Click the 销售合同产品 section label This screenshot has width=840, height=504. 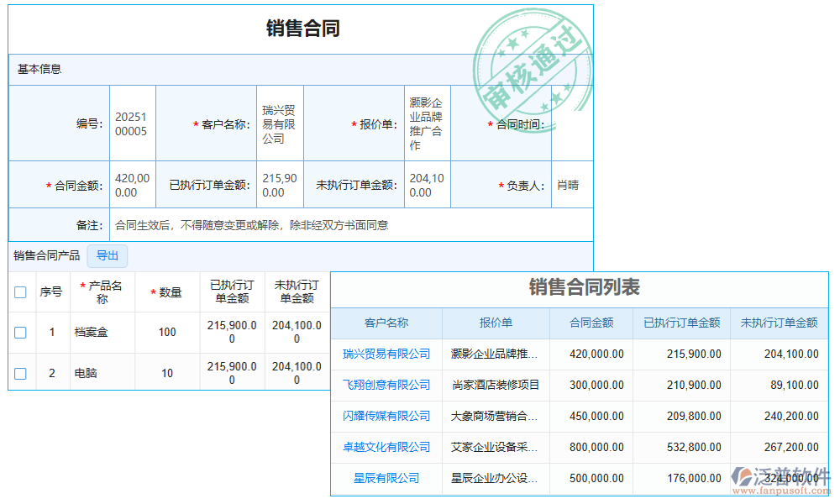coord(45,256)
